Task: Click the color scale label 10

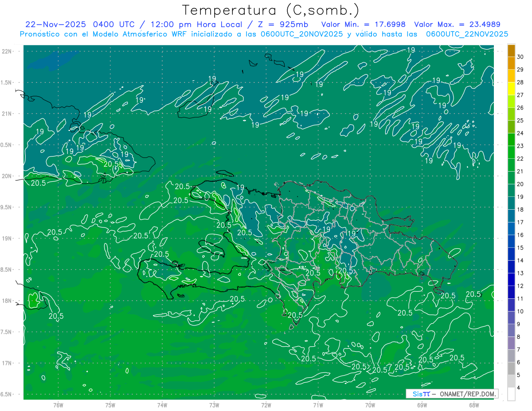Action: [x=520, y=312]
